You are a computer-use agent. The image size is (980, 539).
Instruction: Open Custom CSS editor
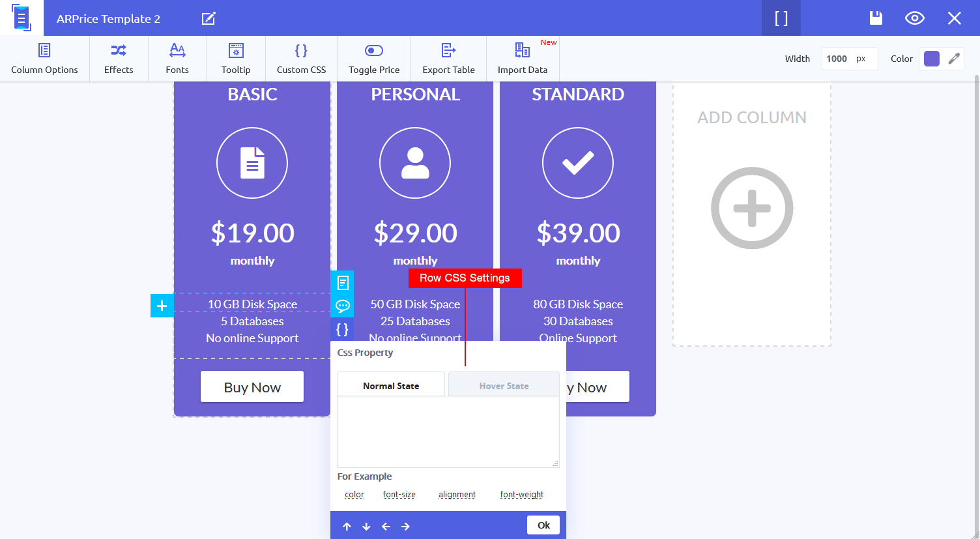301,59
